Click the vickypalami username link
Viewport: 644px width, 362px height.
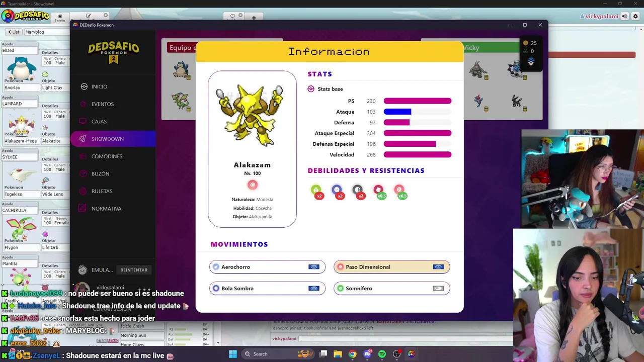click(599, 16)
